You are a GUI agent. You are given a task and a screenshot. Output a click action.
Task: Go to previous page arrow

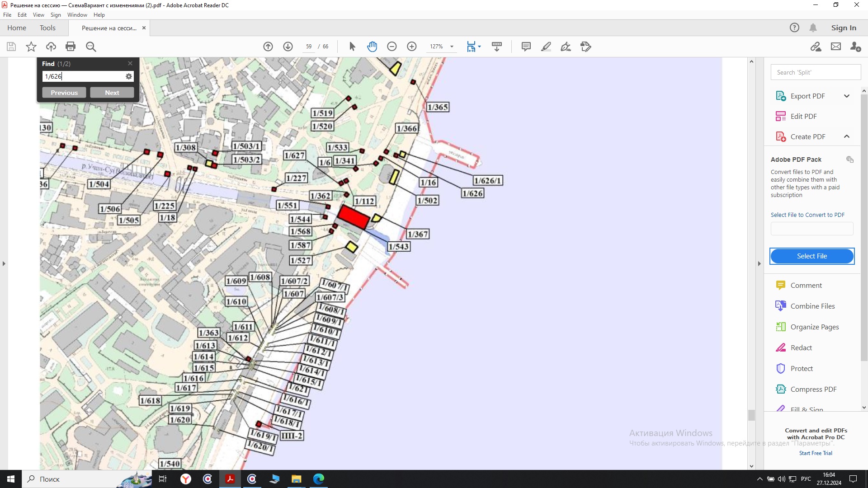click(x=268, y=47)
